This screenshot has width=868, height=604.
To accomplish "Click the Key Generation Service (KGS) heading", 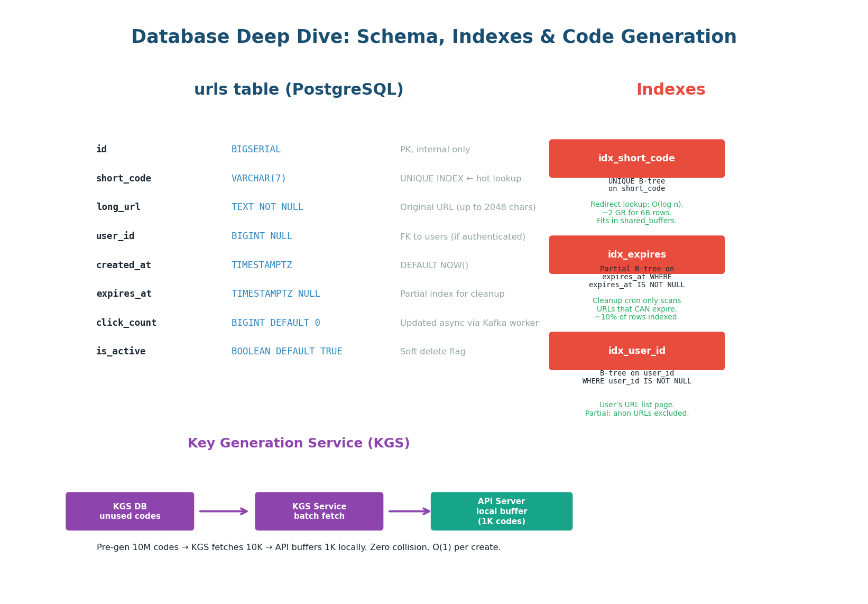I will (299, 443).
